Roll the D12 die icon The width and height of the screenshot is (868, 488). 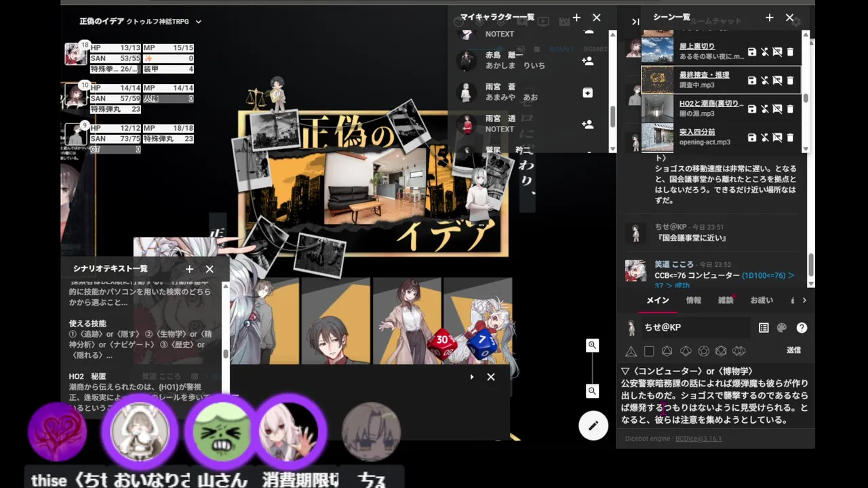point(704,351)
